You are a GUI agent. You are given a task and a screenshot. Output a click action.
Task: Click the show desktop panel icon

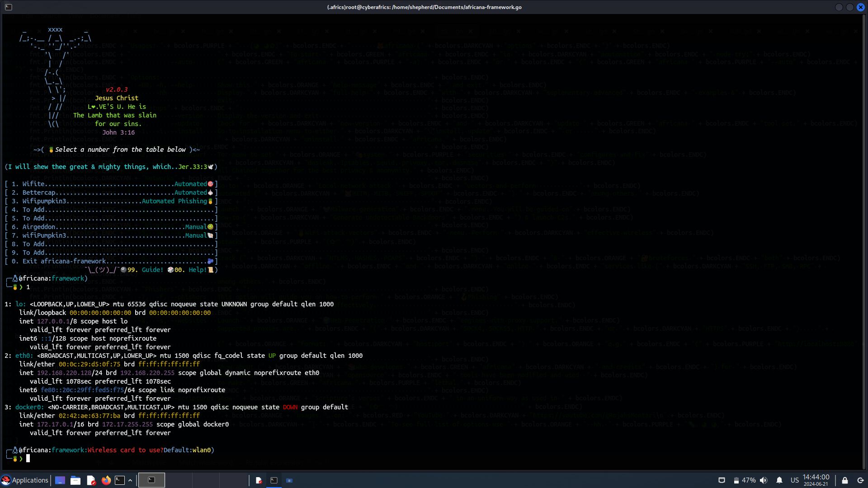point(60,480)
